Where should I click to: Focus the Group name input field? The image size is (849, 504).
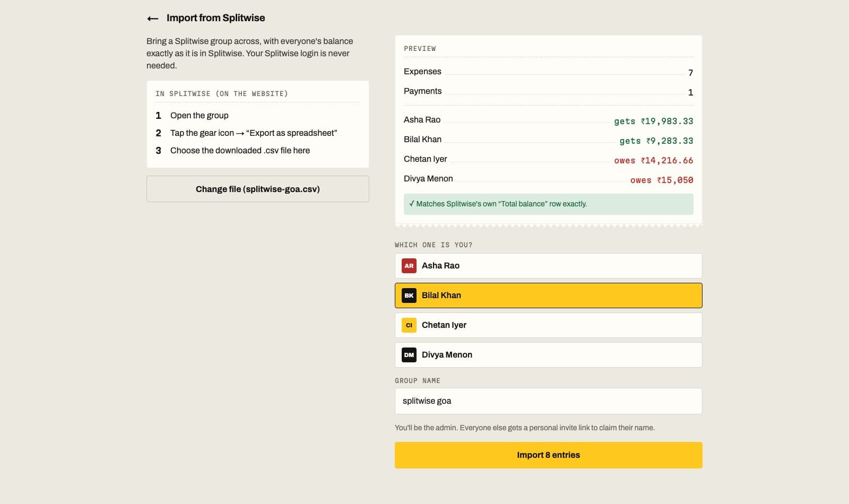pyautogui.click(x=549, y=401)
